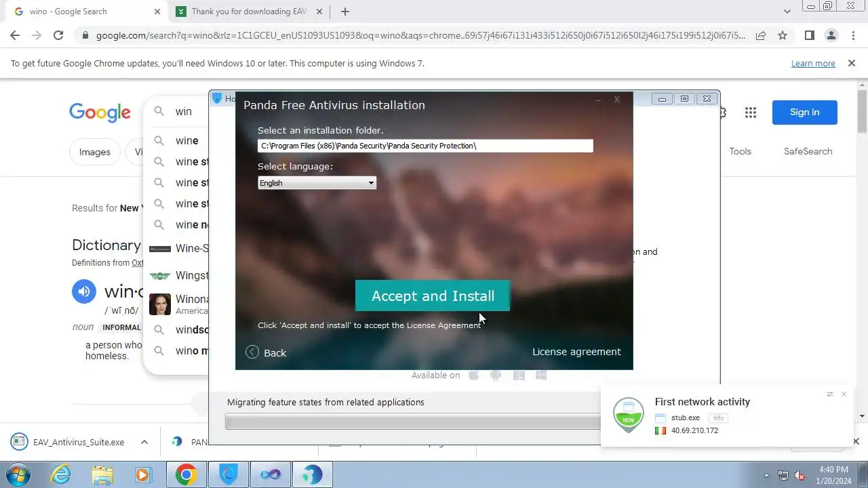This screenshot has height=488, width=868.
Task: Select the Images search filter
Action: pos(95,152)
